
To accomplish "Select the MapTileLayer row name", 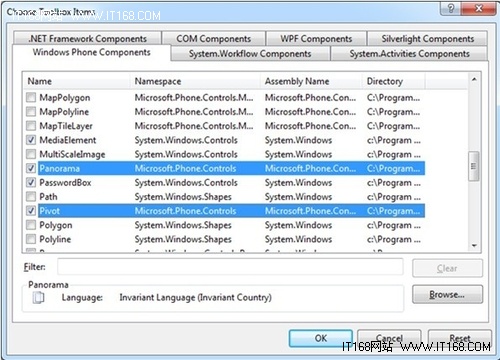I will [66, 126].
